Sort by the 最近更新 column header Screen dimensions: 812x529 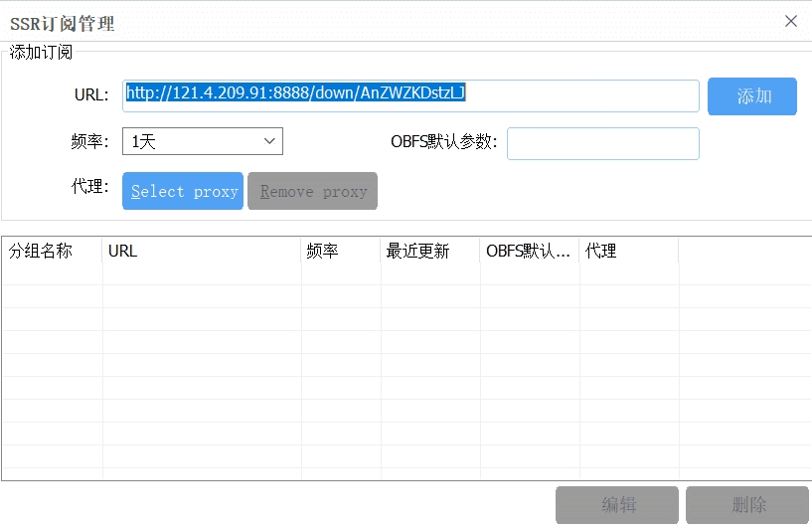pos(429,251)
